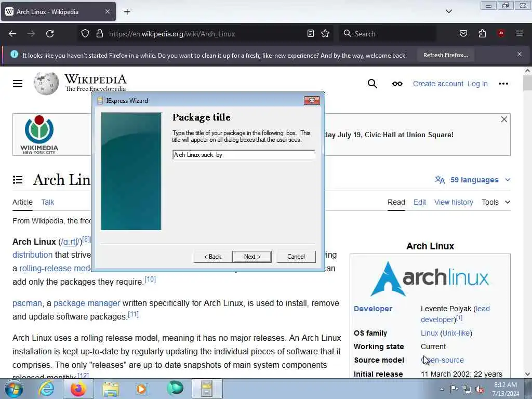Viewport: 532px width, 399px height.
Task: Show hidden tray icons arrow
Action: click(x=442, y=390)
